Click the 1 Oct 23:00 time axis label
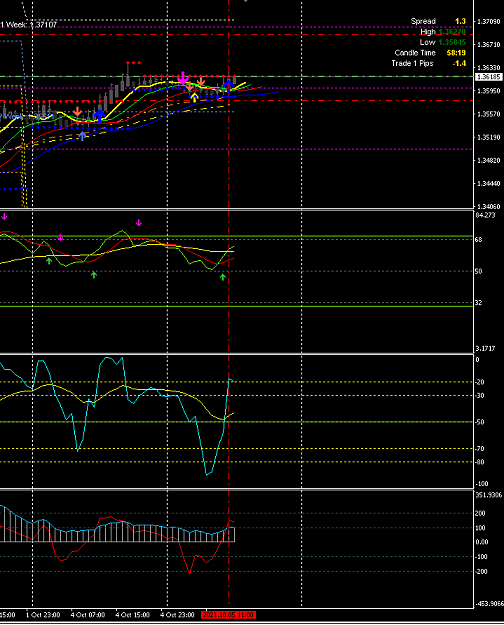Image resolution: width=504 pixels, height=625 pixels. point(43,615)
